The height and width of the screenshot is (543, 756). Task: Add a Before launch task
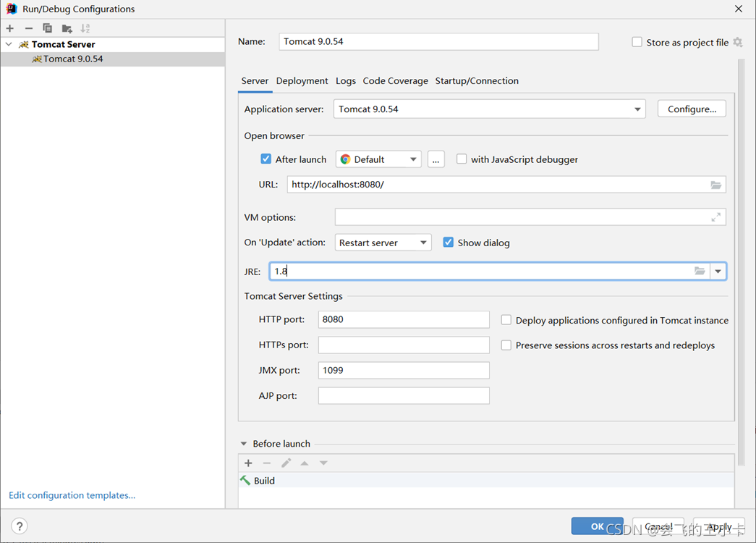coord(248,463)
